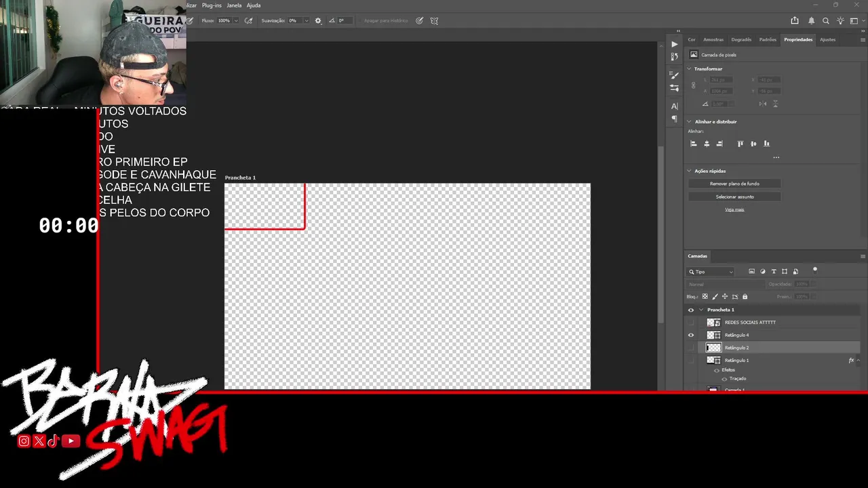Filter layers by smart objects icon
Image resolution: width=868 pixels, height=488 pixels.
click(x=795, y=272)
